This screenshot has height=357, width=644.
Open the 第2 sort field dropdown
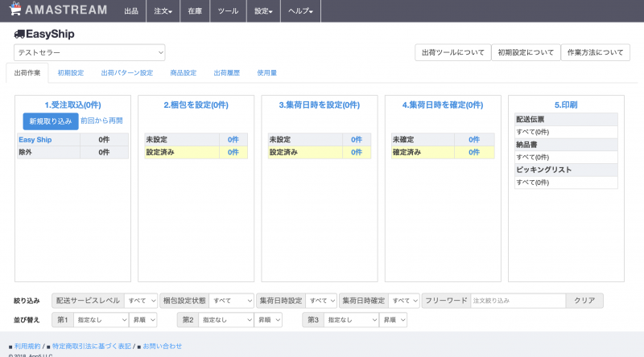tap(226, 320)
